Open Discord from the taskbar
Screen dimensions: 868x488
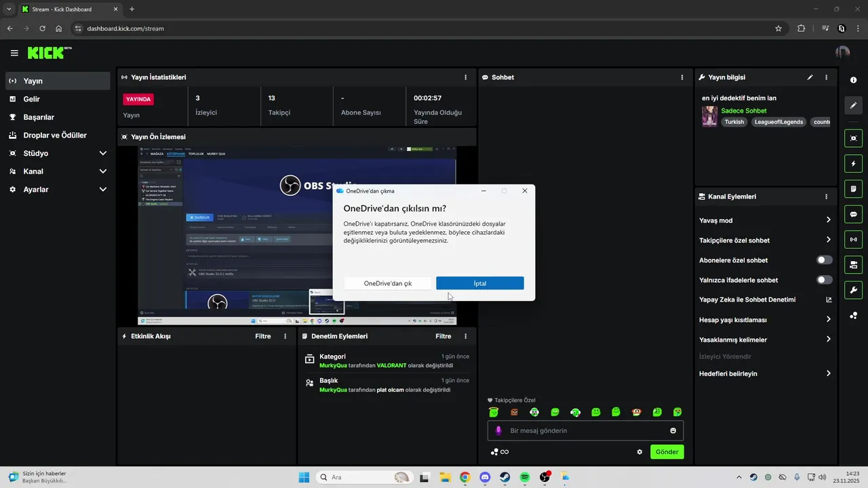point(485,477)
